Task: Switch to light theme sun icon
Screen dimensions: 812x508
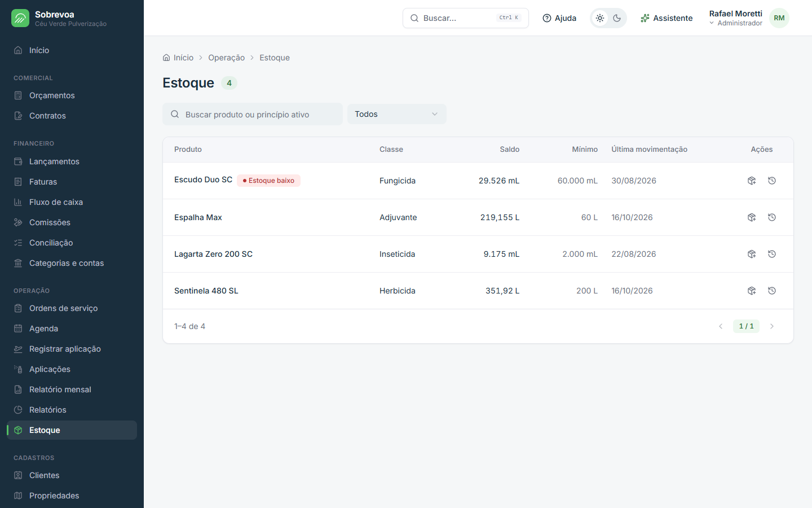Action: (x=600, y=18)
